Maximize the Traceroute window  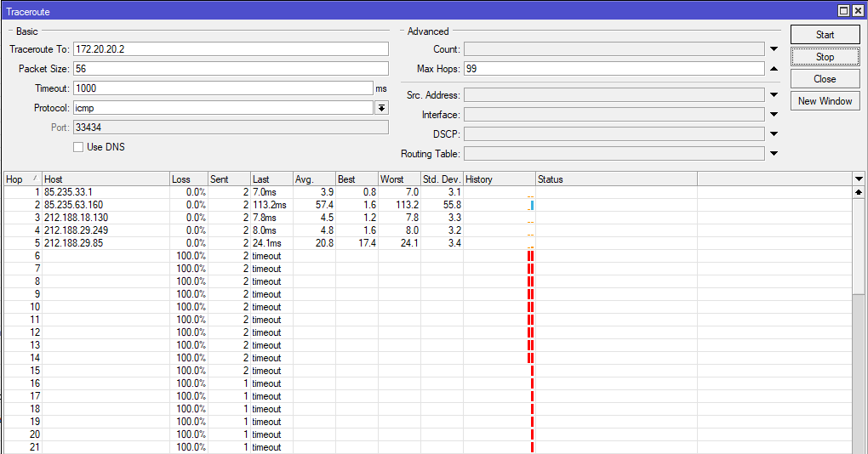843,10
